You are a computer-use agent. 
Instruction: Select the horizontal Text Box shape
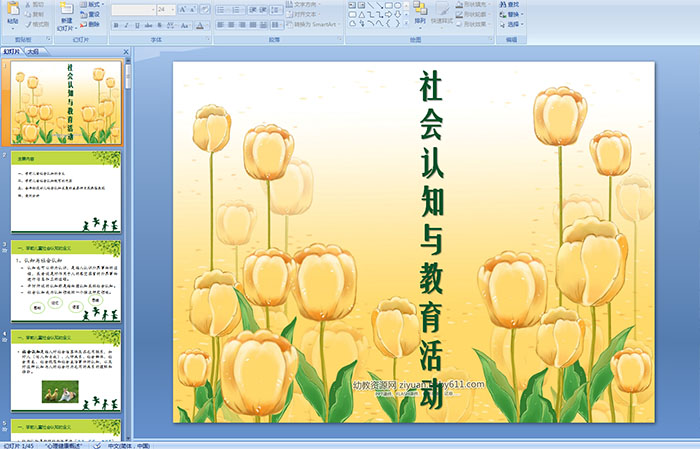coord(352,5)
